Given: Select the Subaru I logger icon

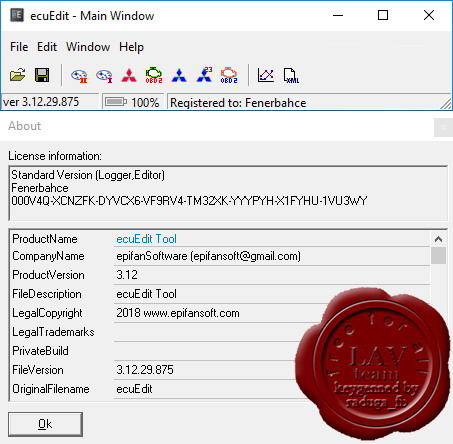Looking at the screenshot, I should [104, 75].
